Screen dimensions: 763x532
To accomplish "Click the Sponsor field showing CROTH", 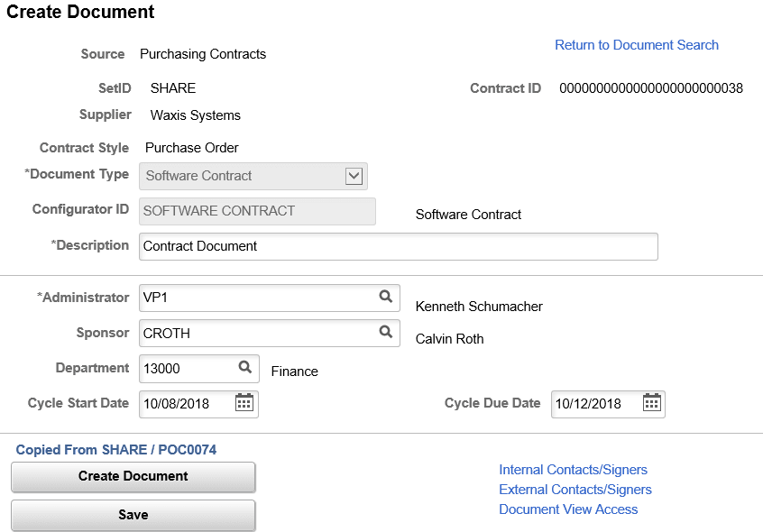I will 253,333.
